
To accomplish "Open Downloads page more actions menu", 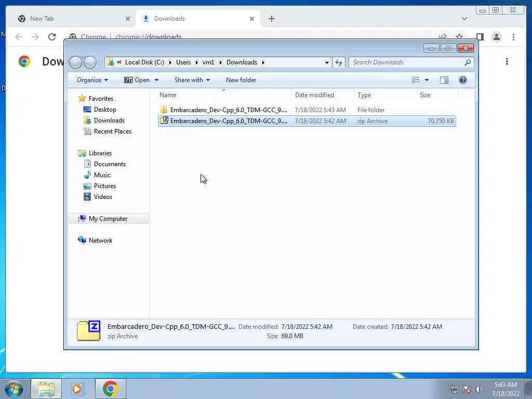I will point(507,61).
